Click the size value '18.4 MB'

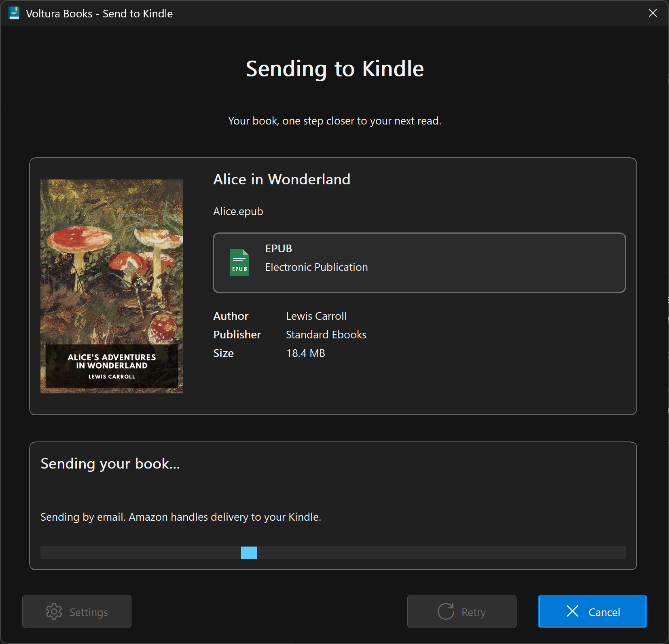305,353
